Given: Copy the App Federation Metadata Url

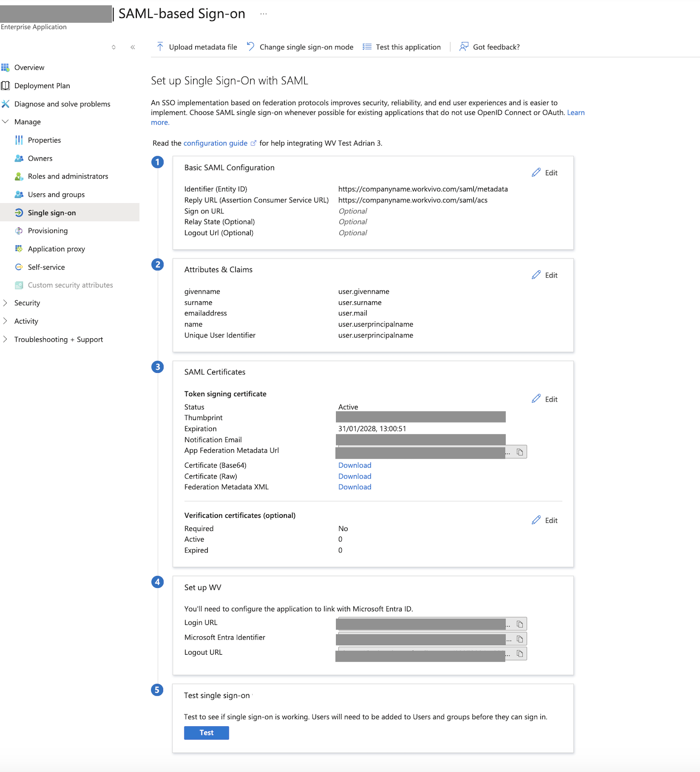Looking at the screenshot, I should click(520, 452).
